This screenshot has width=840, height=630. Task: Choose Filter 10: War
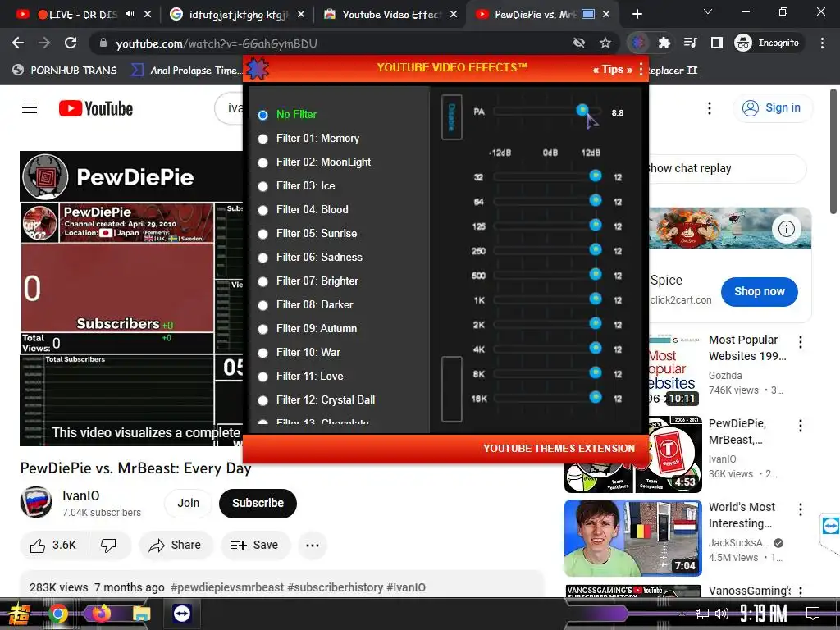(x=263, y=353)
